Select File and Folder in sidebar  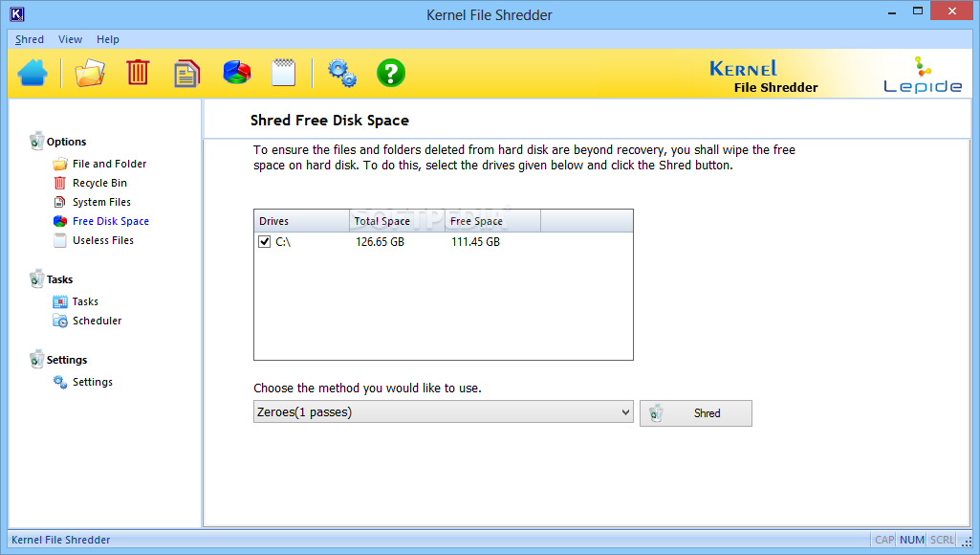(109, 164)
